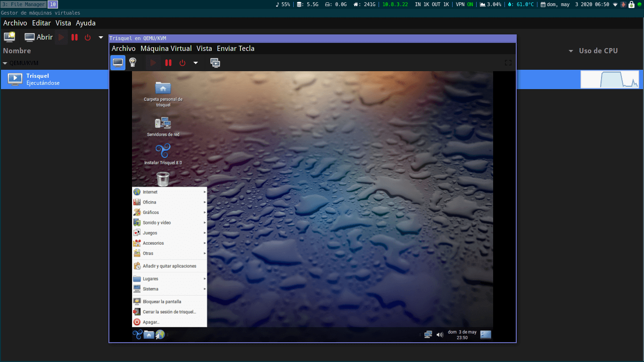The height and width of the screenshot is (362, 644).
Task: Switch to workspace 10
Action: [x=53, y=4]
